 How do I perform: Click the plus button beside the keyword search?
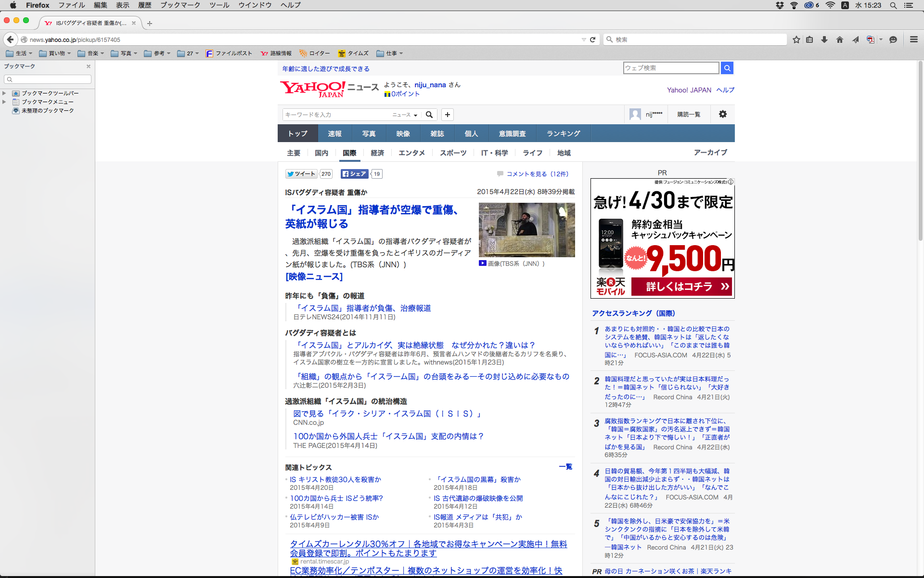448,115
